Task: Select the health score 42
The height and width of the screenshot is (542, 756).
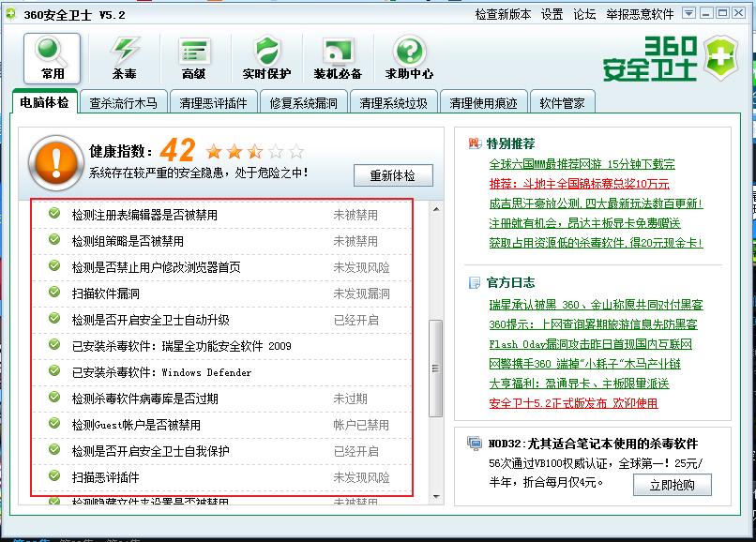Action: click(177, 150)
